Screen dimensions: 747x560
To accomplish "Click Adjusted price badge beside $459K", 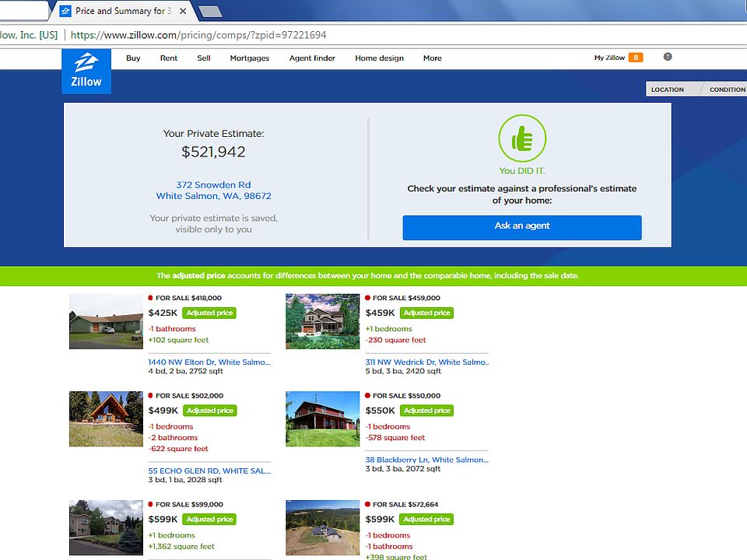I will pos(427,313).
